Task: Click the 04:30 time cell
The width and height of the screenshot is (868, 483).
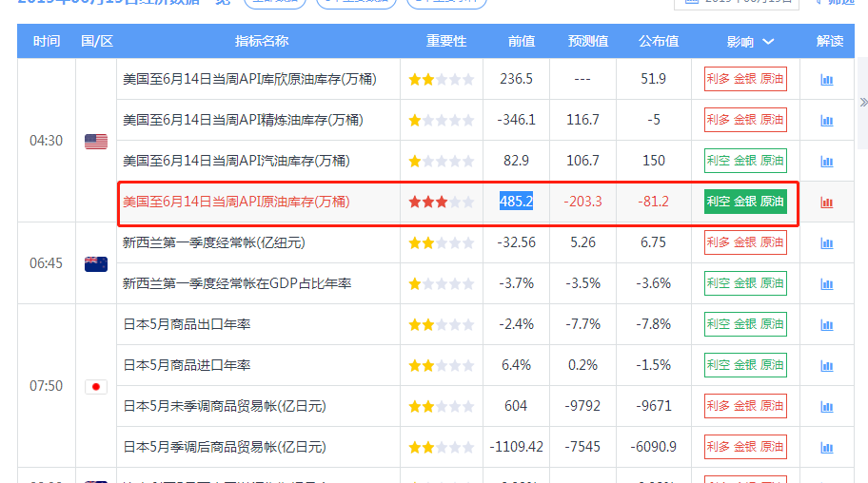Action: (46, 141)
